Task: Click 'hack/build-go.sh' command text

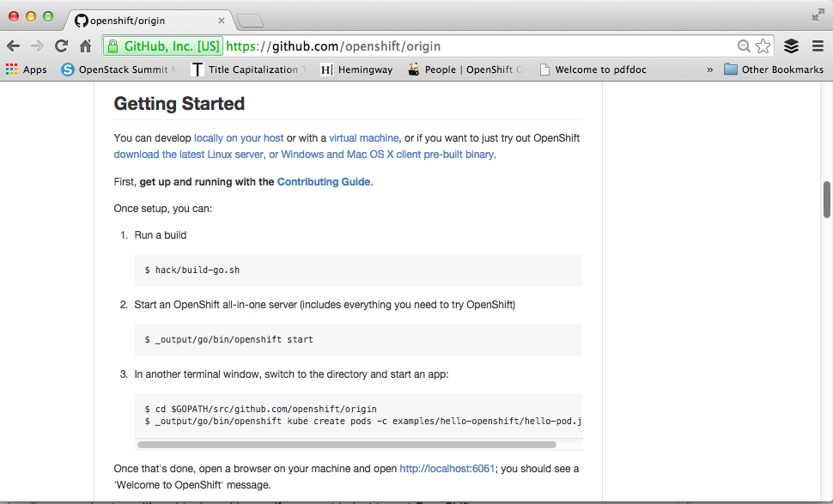Action: pyautogui.click(x=198, y=270)
